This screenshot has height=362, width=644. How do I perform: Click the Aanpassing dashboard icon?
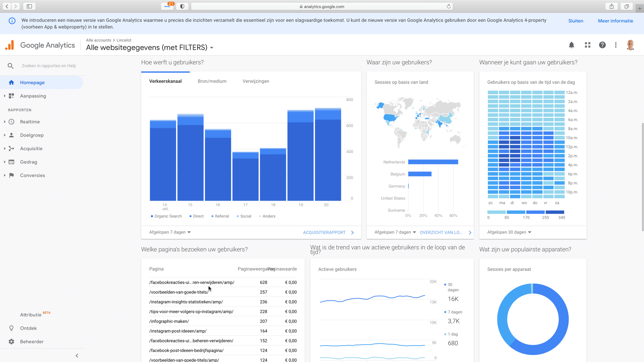pos(11,96)
